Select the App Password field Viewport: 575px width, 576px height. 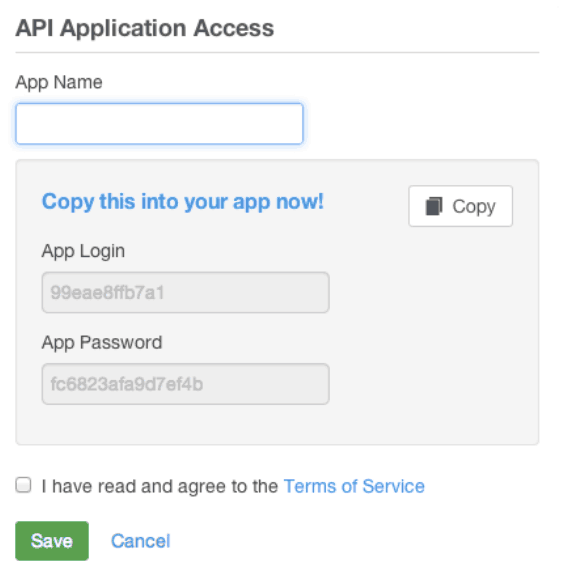186,384
